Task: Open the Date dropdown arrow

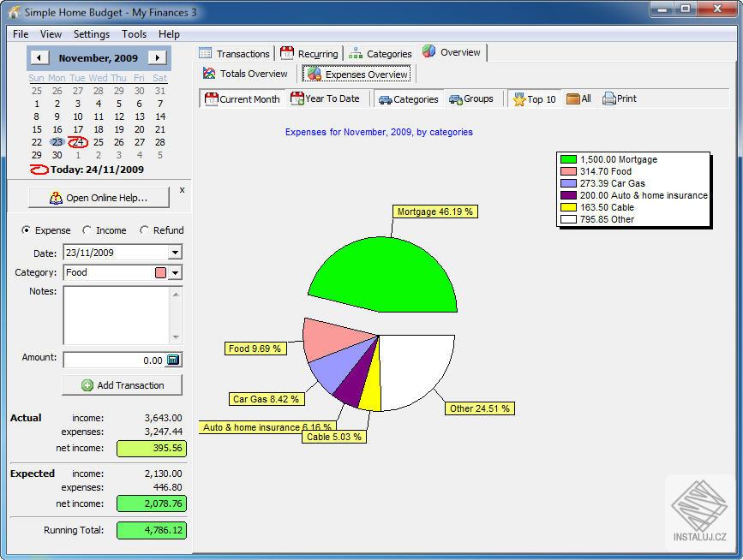Action: point(175,253)
